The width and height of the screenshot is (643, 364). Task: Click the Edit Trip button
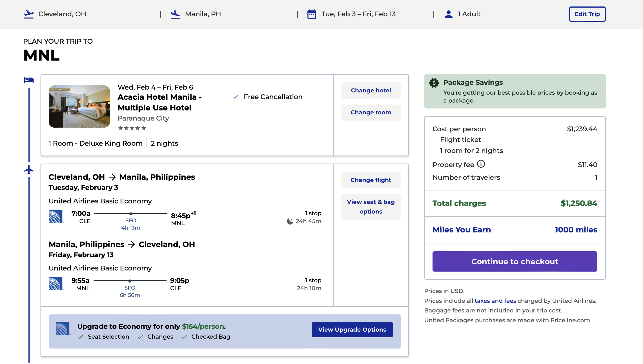pos(587,14)
